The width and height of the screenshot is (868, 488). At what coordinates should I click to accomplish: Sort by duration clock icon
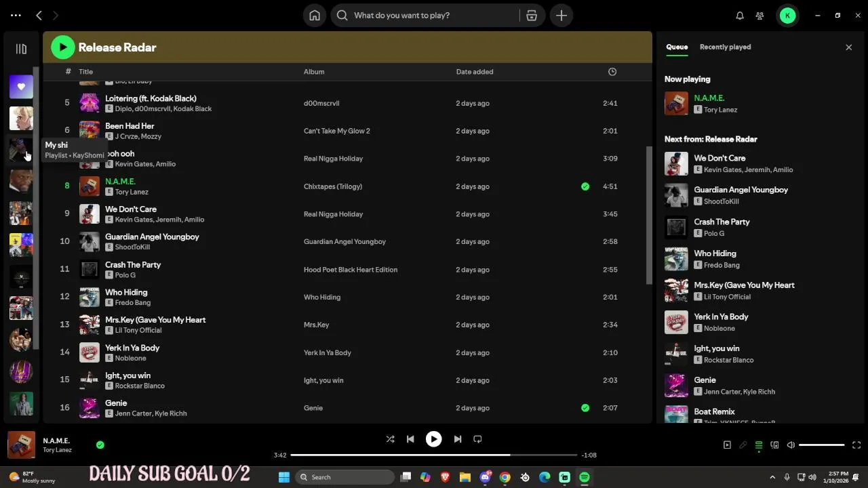tap(612, 71)
